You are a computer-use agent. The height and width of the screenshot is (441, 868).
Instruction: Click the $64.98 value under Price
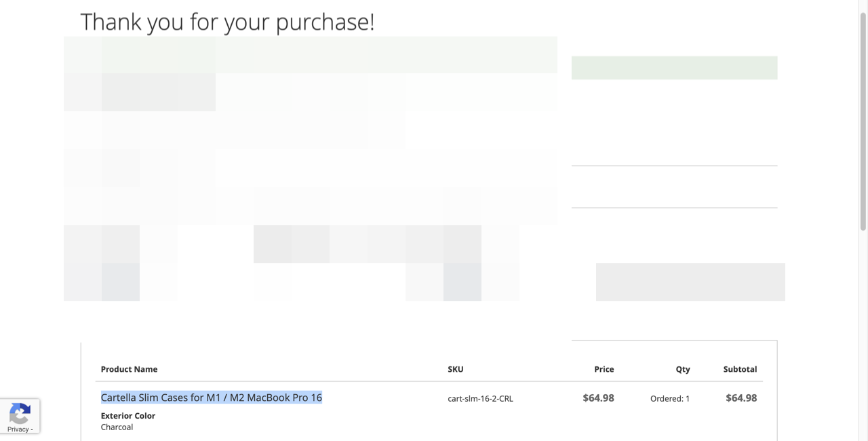pyautogui.click(x=598, y=398)
